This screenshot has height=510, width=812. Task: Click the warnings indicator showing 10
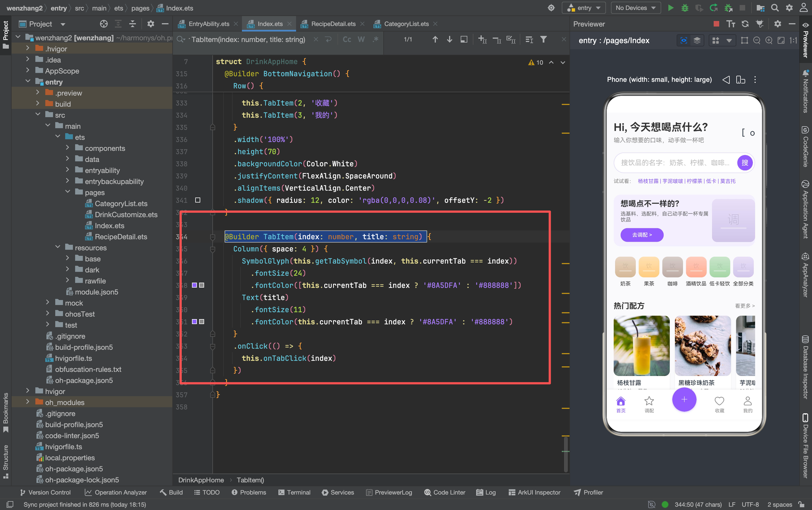coord(536,62)
